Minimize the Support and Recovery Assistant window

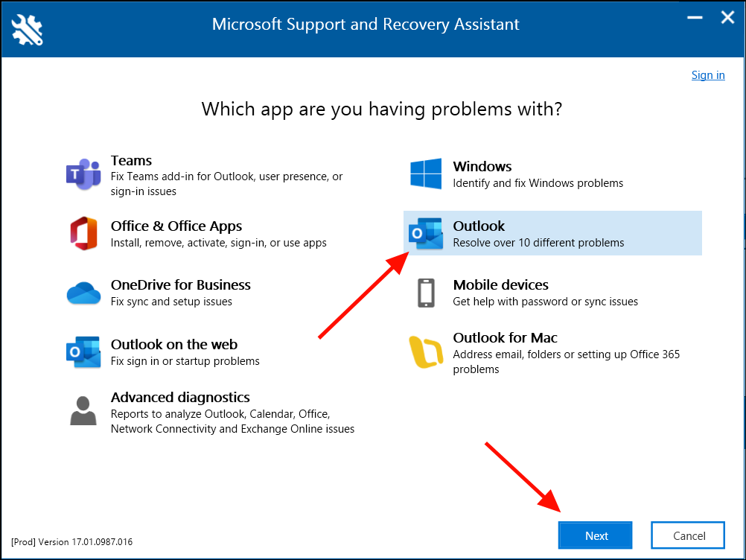click(695, 18)
